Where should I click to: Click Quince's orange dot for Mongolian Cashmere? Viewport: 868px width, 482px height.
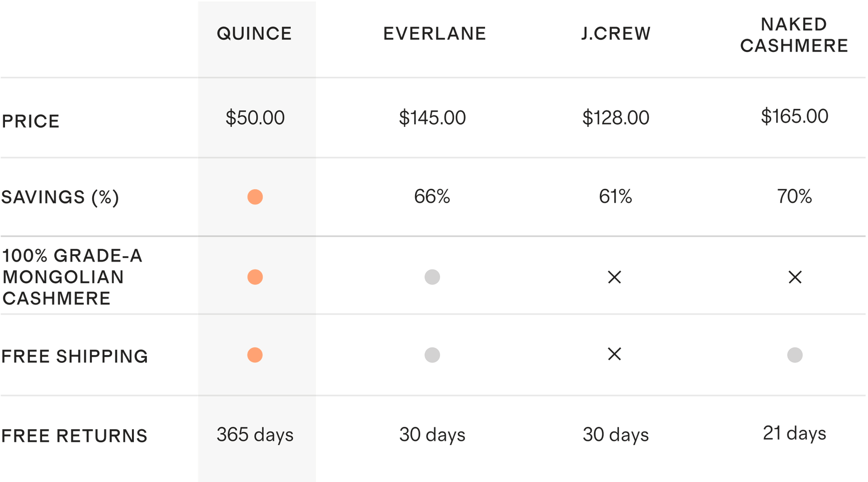[x=255, y=277]
